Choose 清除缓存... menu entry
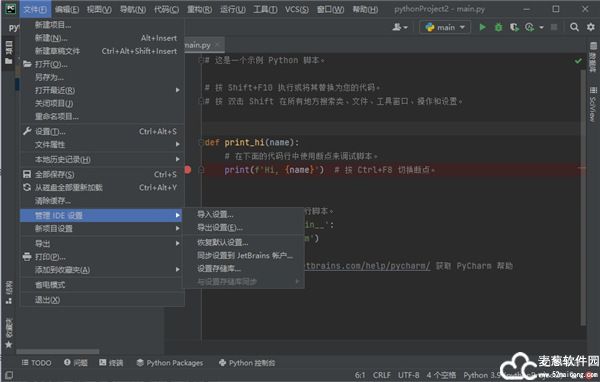 (x=102, y=201)
